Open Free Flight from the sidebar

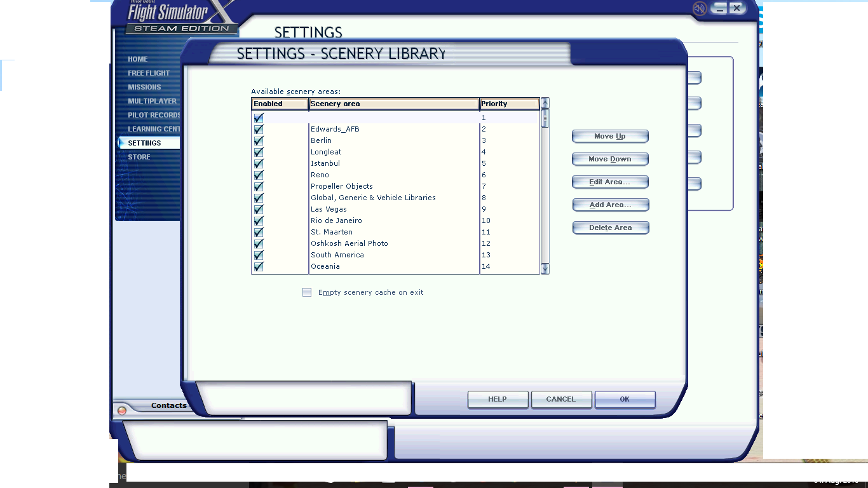(x=149, y=73)
